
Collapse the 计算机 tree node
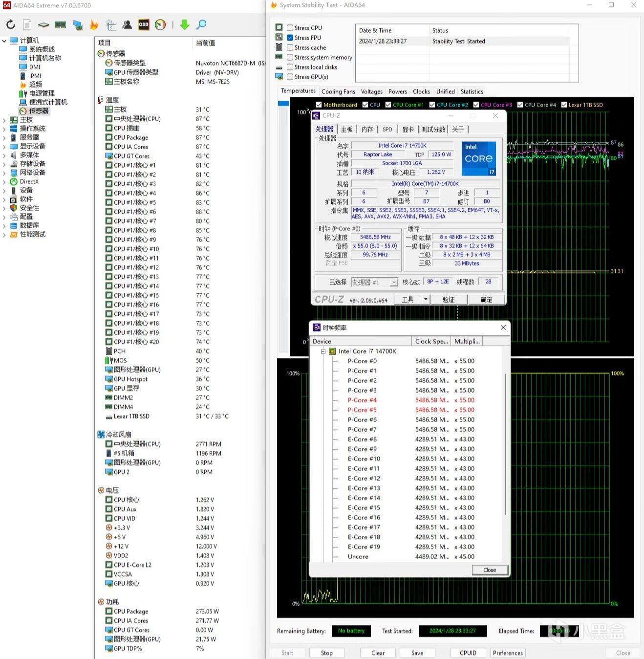[x=4, y=41]
